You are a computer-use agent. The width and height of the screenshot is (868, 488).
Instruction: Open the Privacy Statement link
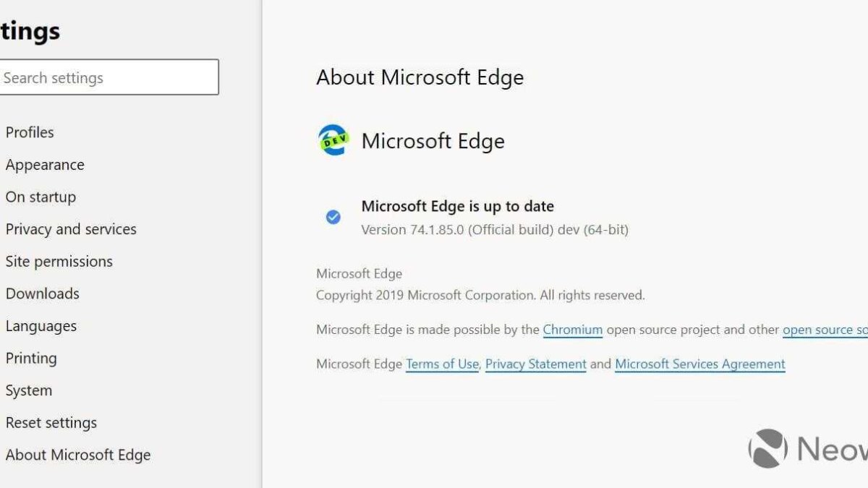point(536,364)
